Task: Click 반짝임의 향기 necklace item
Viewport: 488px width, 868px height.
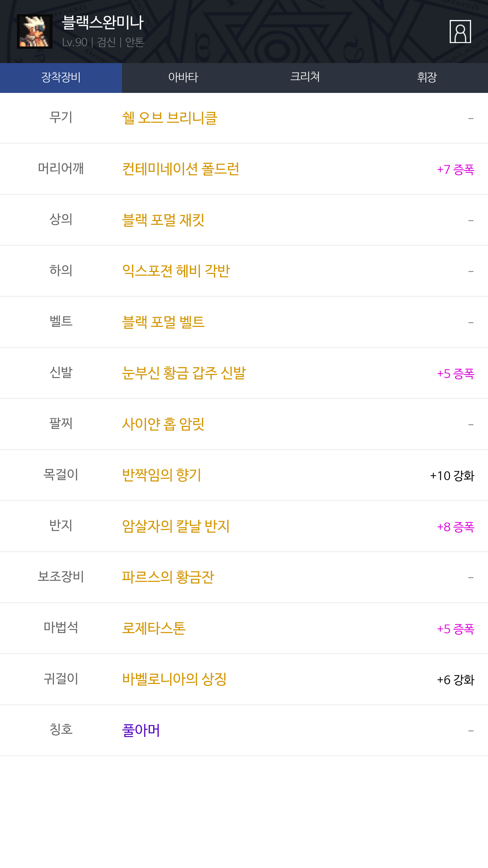Action: click(161, 475)
